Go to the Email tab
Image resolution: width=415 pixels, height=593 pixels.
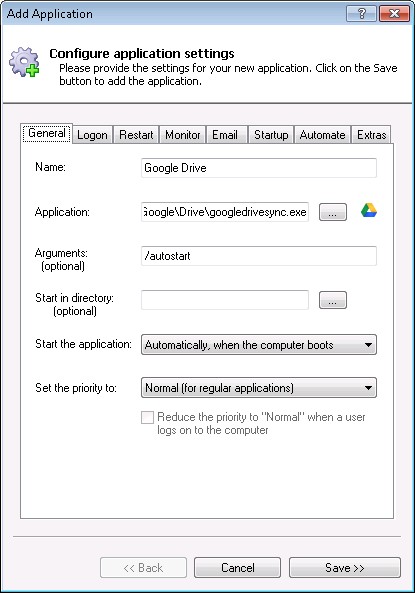225,135
